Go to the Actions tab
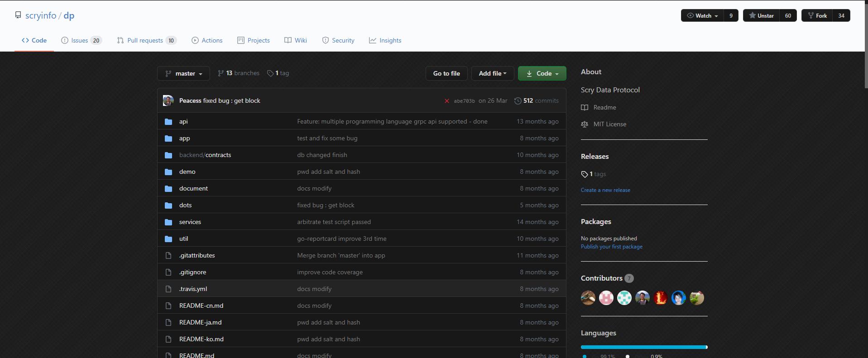Screen dimensions: 868x358 [207, 40]
